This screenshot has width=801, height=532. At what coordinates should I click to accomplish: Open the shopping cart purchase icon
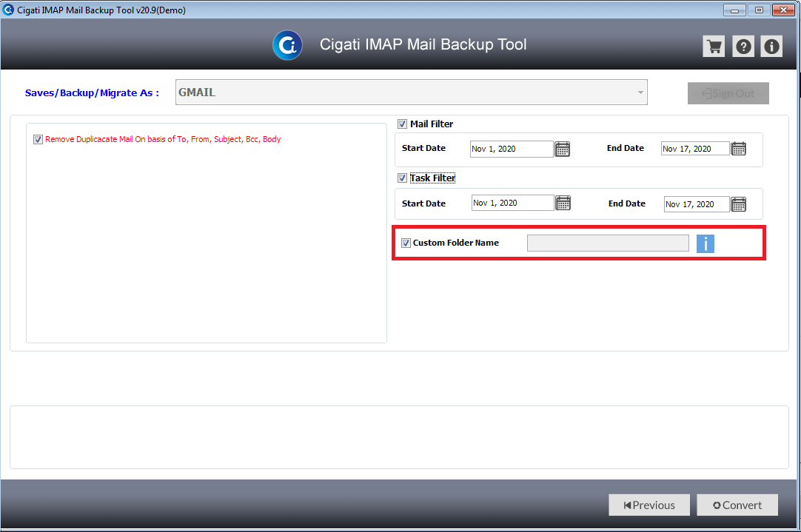714,47
